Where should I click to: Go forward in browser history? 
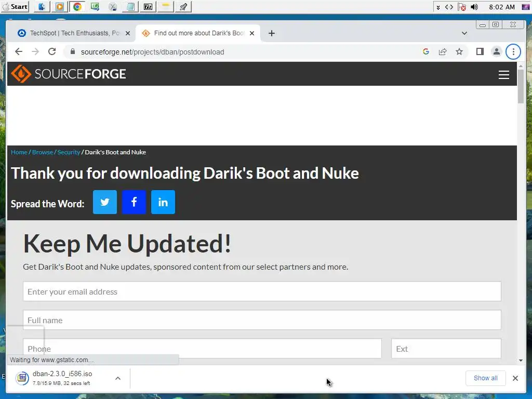click(x=35, y=51)
